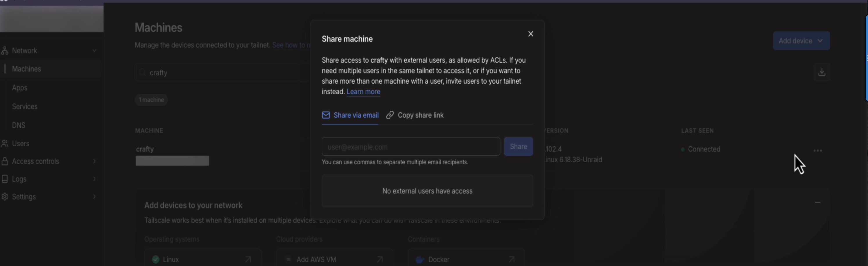The width and height of the screenshot is (868, 266).
Task: Click the Logs icon in sidebar
Action: pos(5,179)
